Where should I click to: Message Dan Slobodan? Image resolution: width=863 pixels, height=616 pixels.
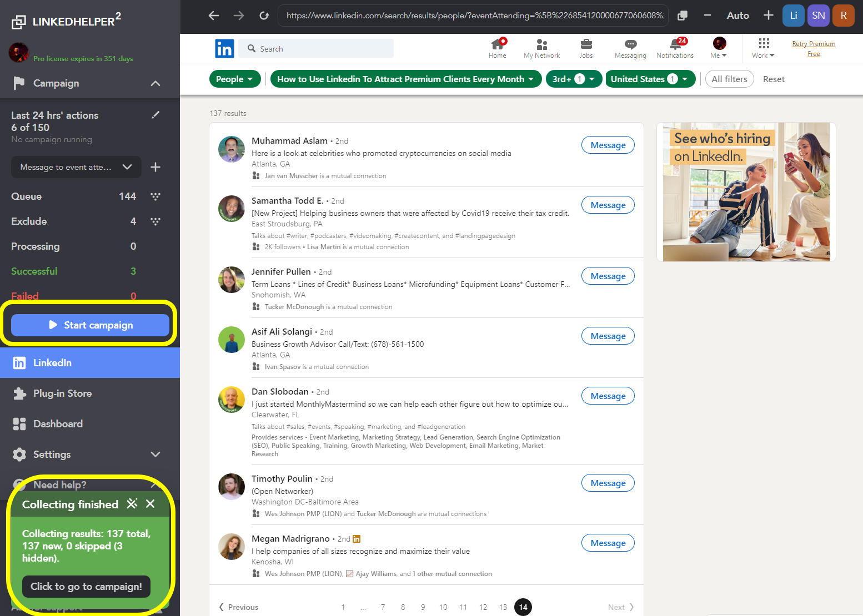[x=608, y=396]
